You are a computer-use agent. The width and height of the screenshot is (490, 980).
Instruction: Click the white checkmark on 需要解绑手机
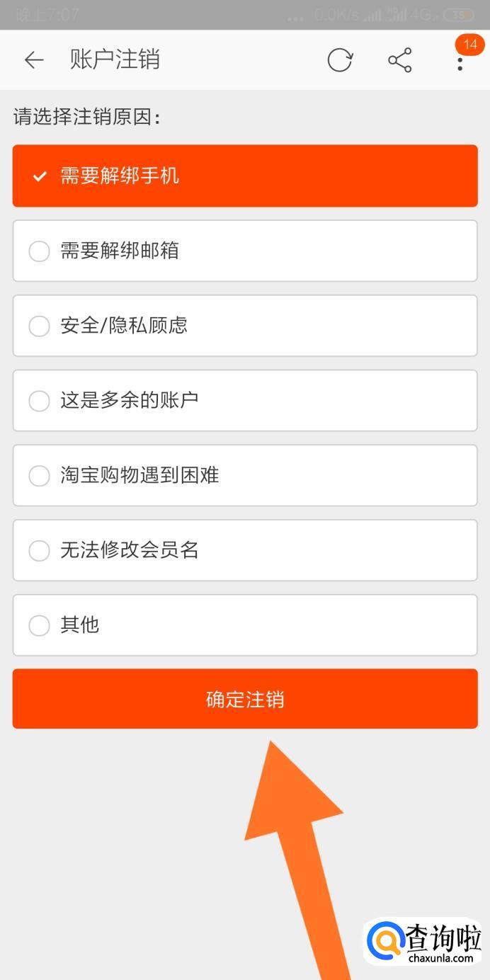tap(40, 176)
